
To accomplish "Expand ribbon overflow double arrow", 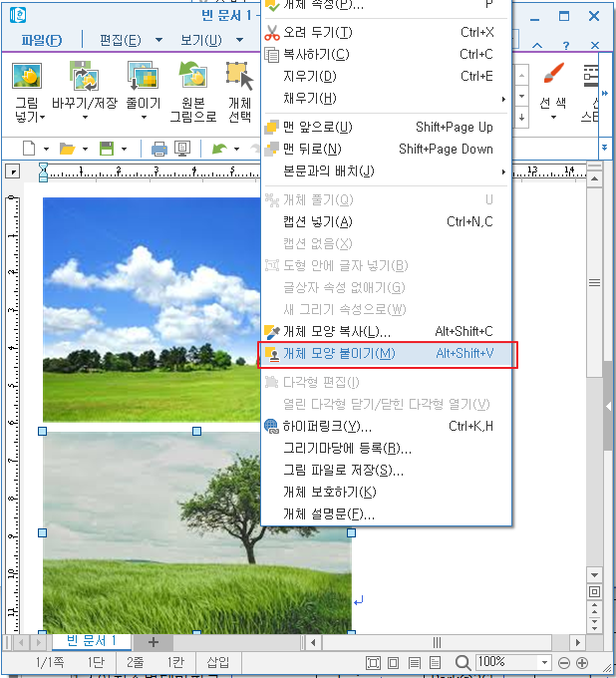I will coord(605,93).
